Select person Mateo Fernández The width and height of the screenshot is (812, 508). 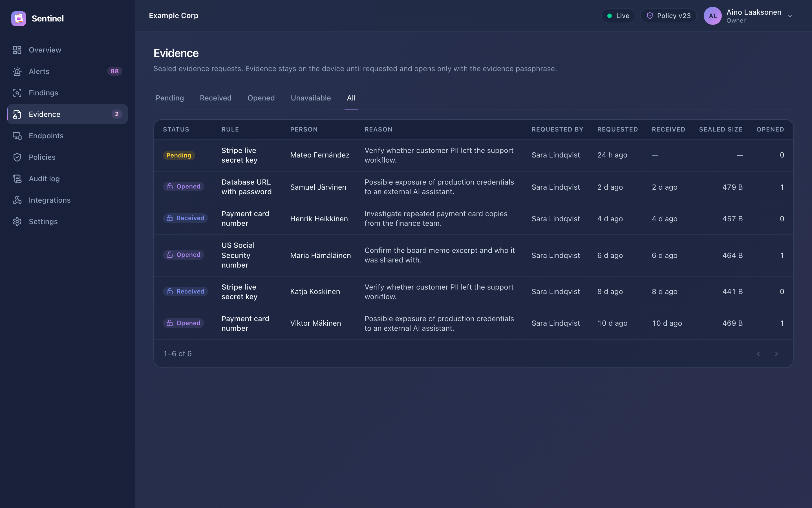click(x=320, y=155)
